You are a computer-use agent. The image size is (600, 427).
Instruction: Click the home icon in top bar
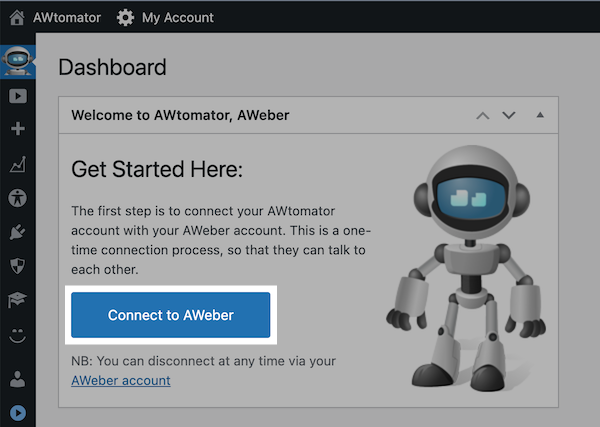coord(17,17)
